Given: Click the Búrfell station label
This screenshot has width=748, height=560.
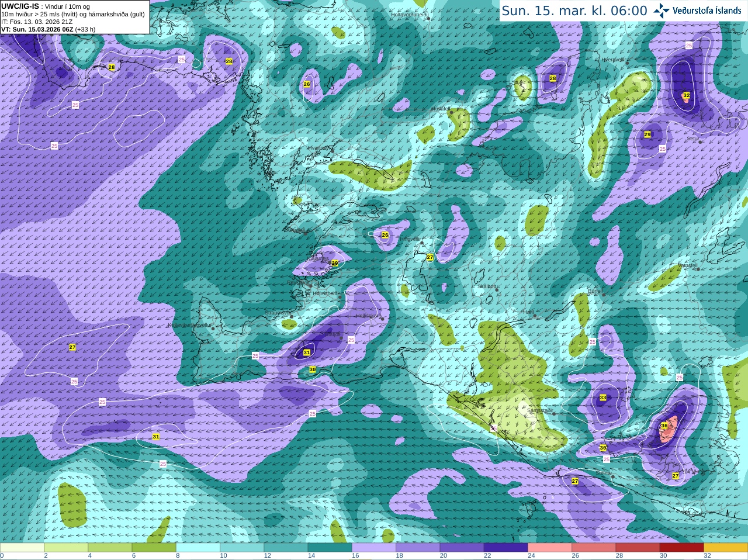Looking at the screenshot, I should 595,291.
